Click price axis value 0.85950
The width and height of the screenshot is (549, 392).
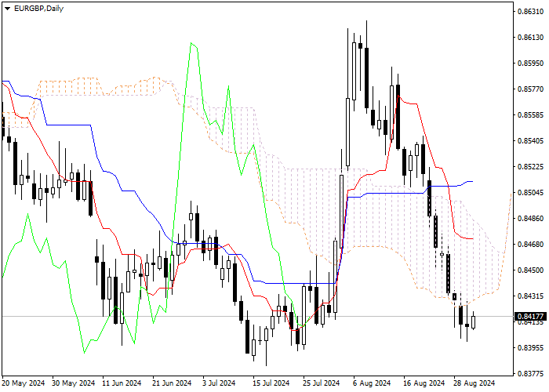tap(531, 64)
